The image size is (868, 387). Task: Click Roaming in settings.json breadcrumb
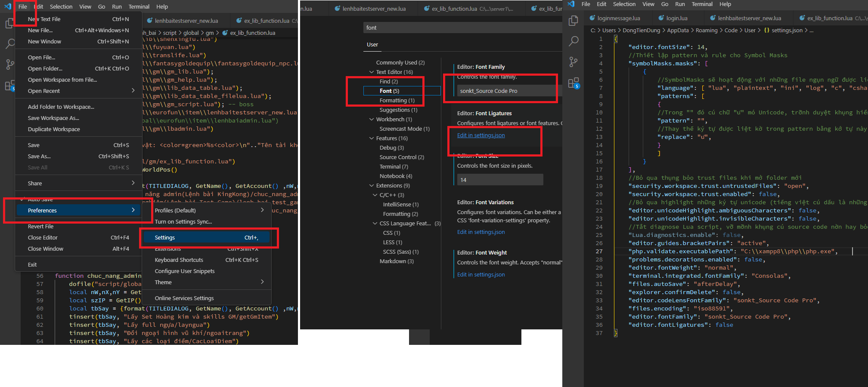coord(707,31)
